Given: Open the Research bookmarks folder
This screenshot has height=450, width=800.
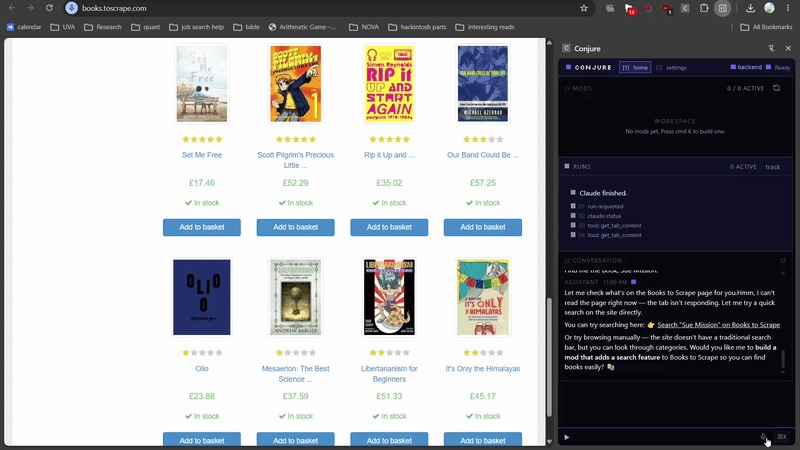Looking at the screenshot, I should pyautogui.click(x=103, y=27).
